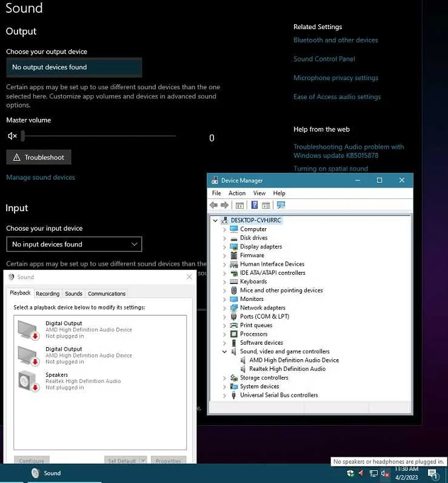
Task: Open the Sound Control Panel link
Action: tap(324, 59)
